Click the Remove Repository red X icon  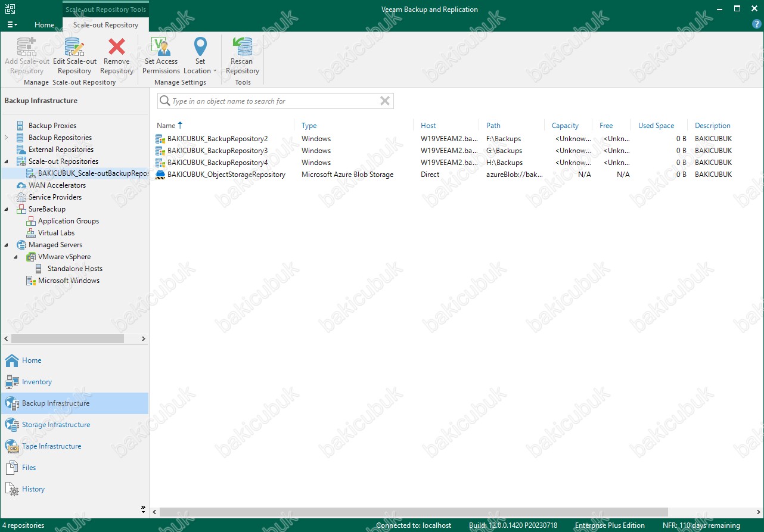click(117, 46)
